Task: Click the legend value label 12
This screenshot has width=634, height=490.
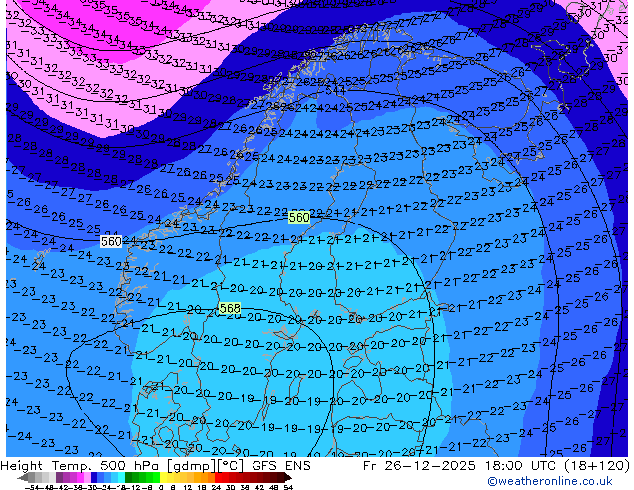Action: click(187, 488)
